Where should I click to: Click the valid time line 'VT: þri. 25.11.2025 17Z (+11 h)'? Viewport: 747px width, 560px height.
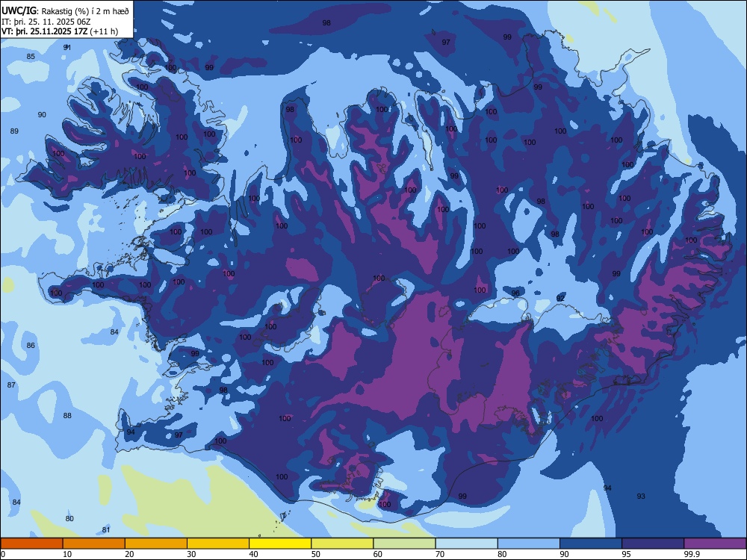(x=60, y=31)
